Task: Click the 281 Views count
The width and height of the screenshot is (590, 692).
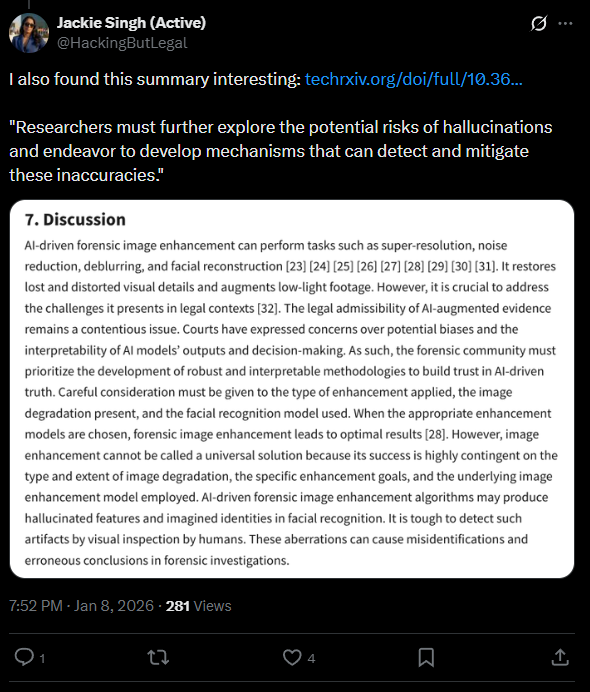Action: pos(198,606)
